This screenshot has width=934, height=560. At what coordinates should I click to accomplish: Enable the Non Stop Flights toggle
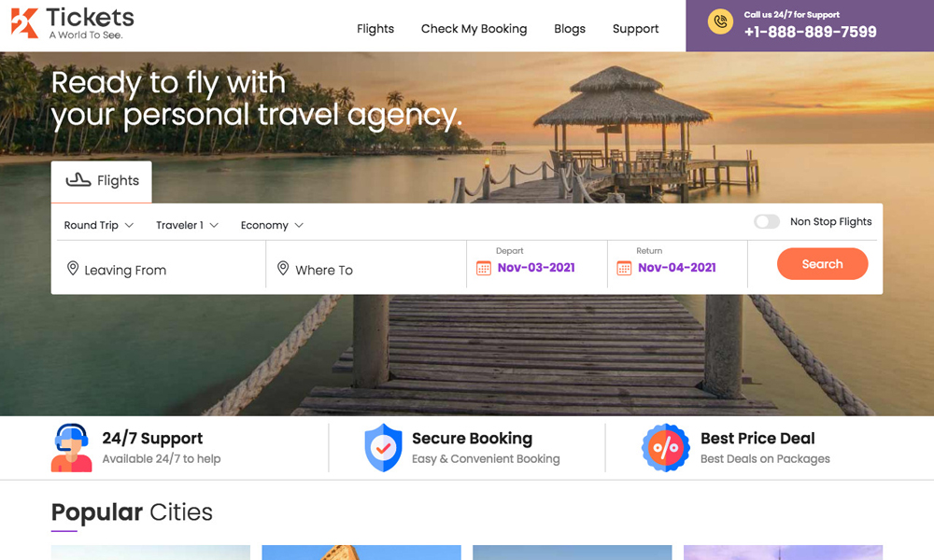coord(767,221)
